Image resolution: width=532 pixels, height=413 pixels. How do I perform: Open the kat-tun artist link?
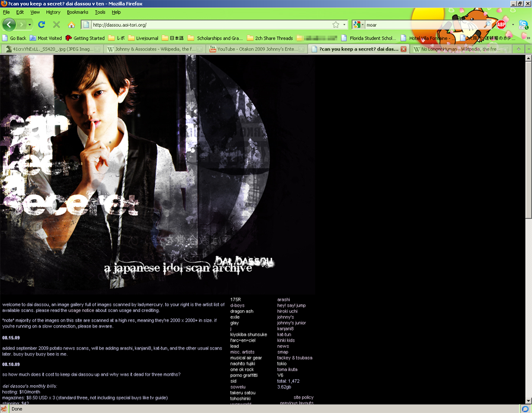[284, 335]
